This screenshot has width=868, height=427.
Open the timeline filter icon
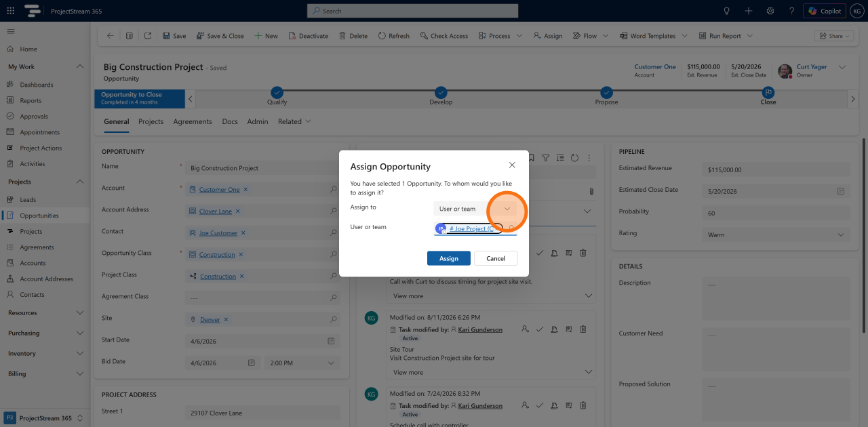[x=545, y=157]
